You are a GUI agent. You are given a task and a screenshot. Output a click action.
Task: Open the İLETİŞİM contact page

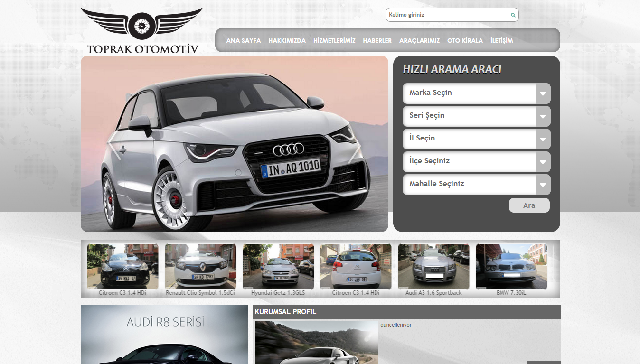[501, 41]
